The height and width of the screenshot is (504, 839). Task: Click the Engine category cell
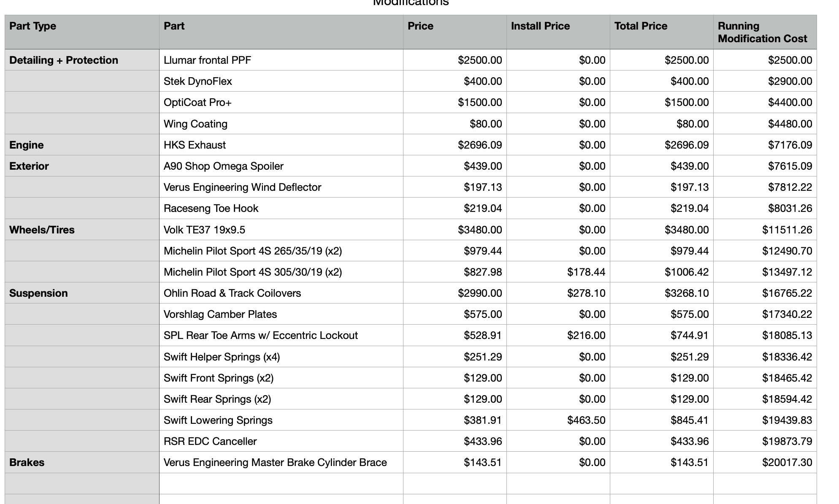(82, 145)
